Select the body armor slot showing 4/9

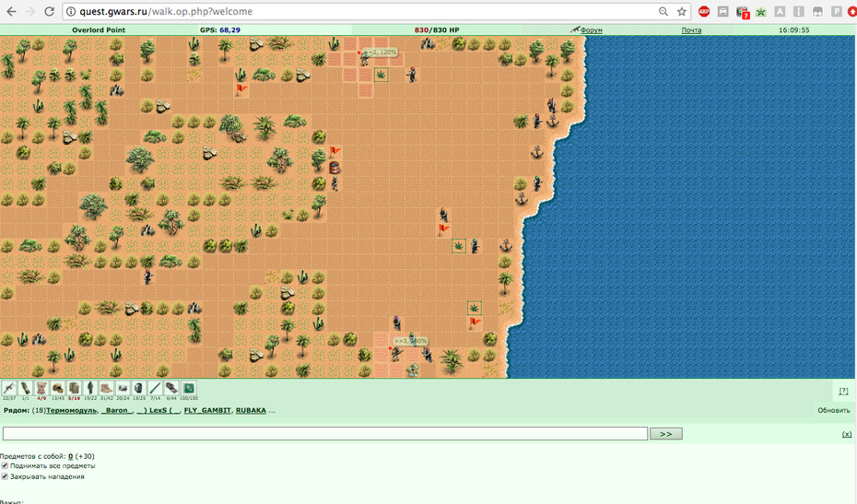[41, 388]
